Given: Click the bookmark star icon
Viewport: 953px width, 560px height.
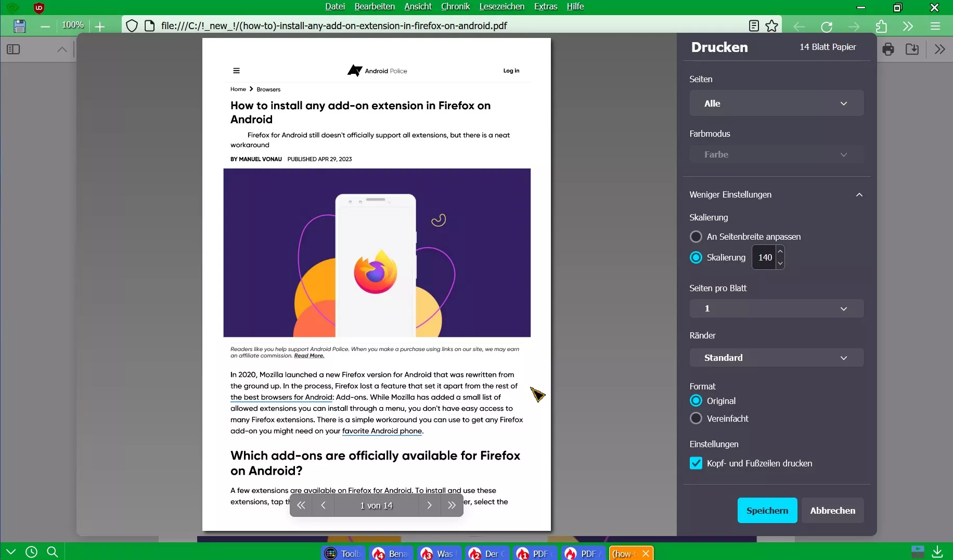Looking at the screenshot, I should 772,26.
